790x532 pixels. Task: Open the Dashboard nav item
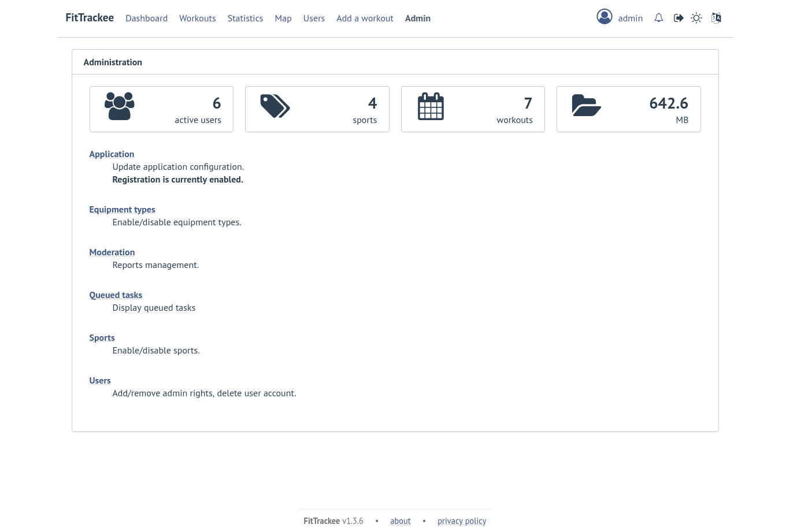[x=147, y=18]
